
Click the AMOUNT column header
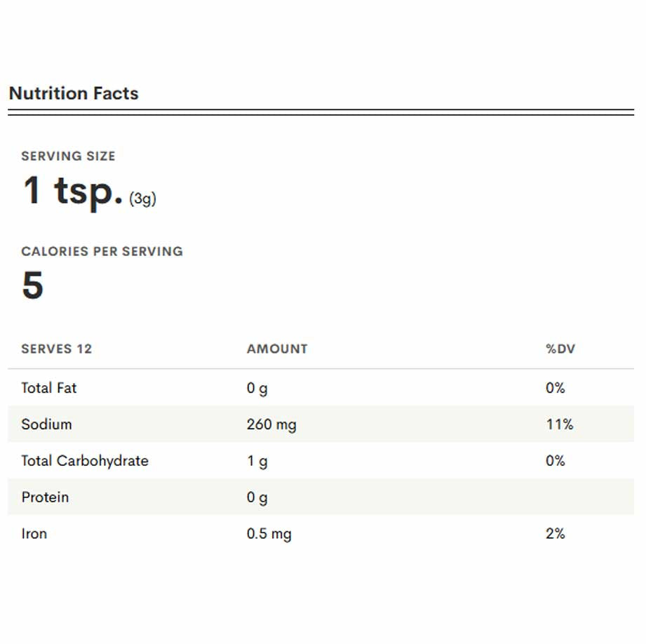277,349
